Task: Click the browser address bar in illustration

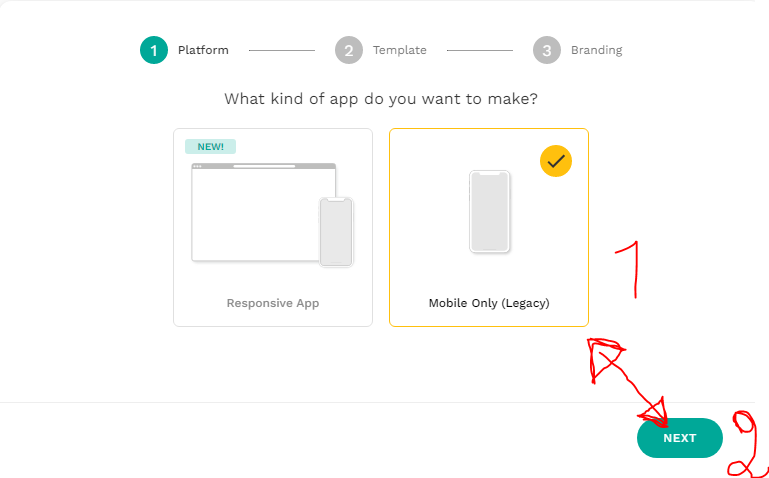Action: 264,166
